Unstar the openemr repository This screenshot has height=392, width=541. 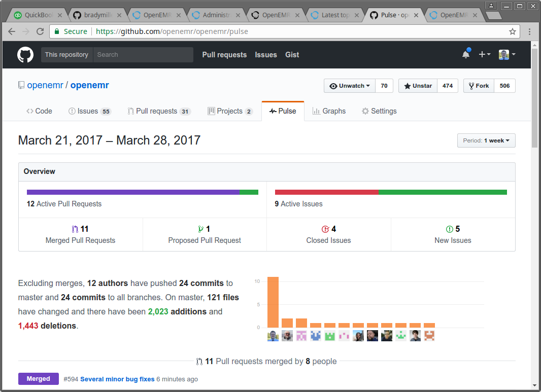(418, 86)
